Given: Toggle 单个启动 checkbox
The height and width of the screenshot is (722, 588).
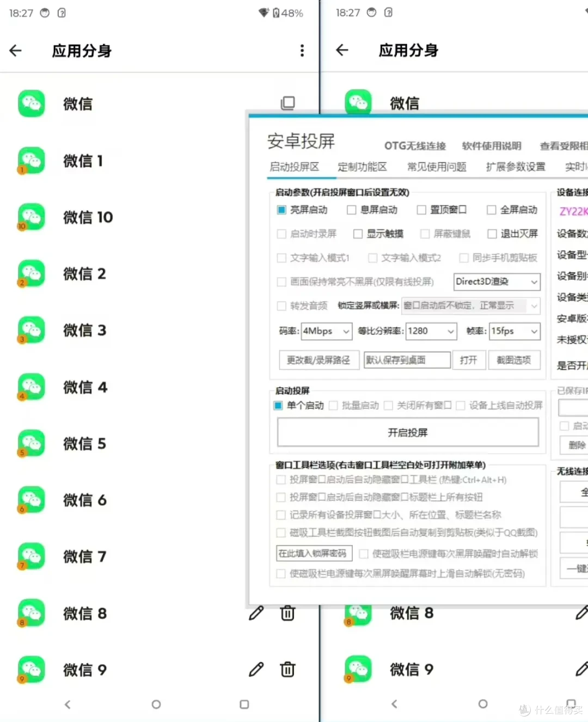Looking at the screenshot, I should (278, 405).
